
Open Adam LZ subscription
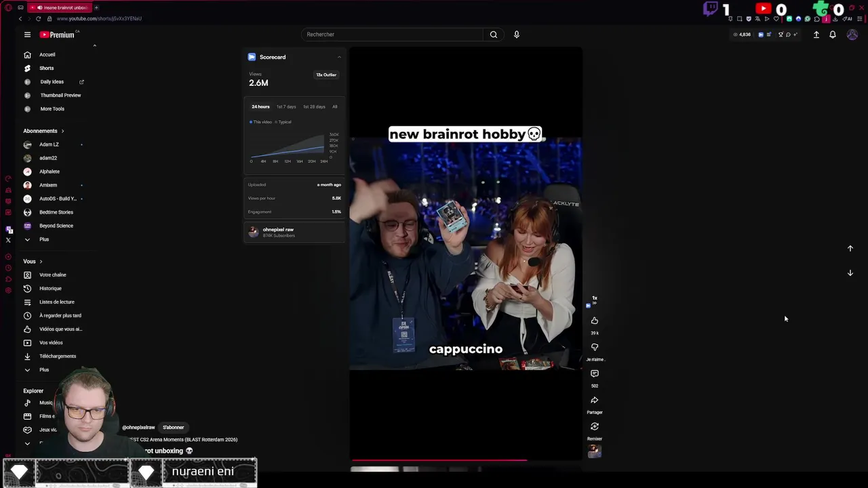49,144
